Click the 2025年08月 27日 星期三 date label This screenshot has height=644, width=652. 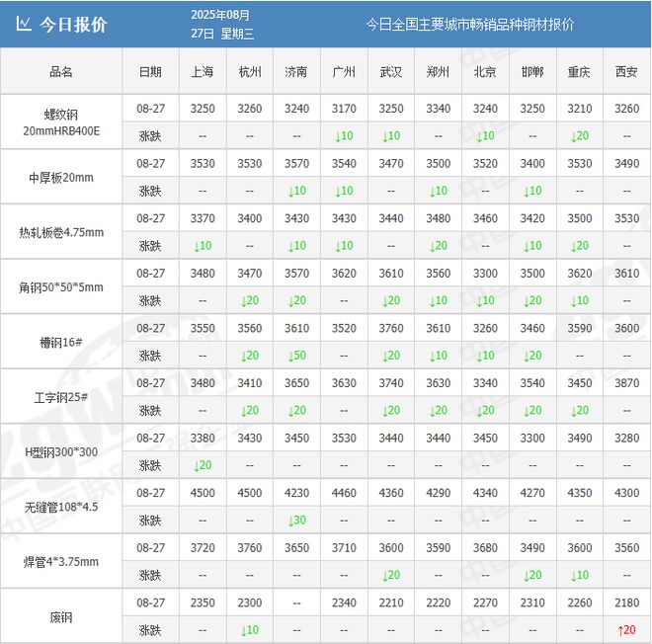(x=221, y=25)
